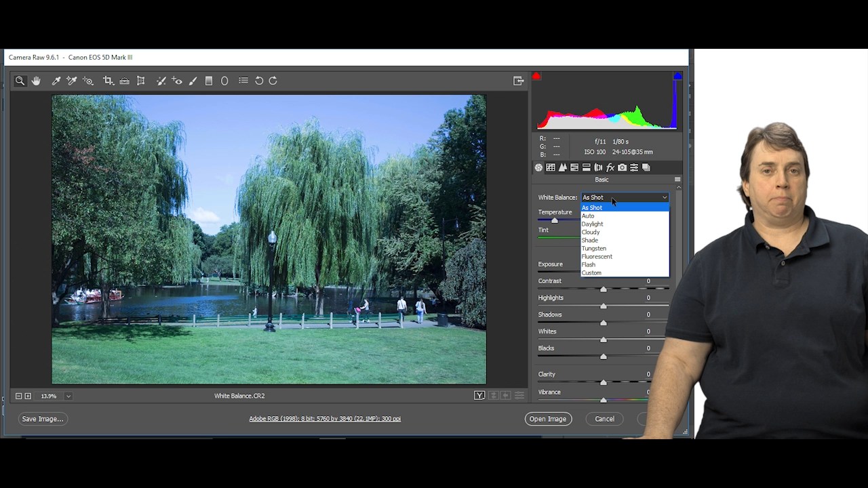
Task: Rotate image 90 degrees clockwise
Action: click(273, 81)
